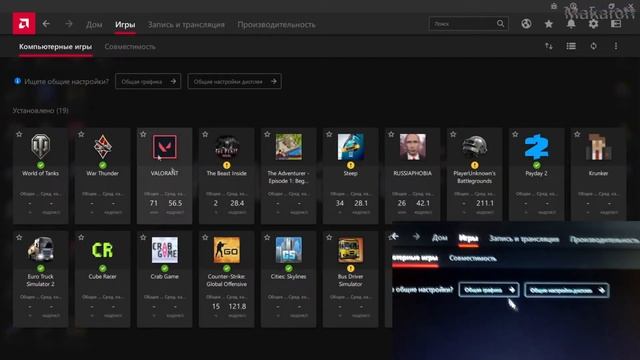Image resolution: width=640 pixels, height=360 pixels.
Task: Click the AMD logo icon
Action: (x=24, y=23)
